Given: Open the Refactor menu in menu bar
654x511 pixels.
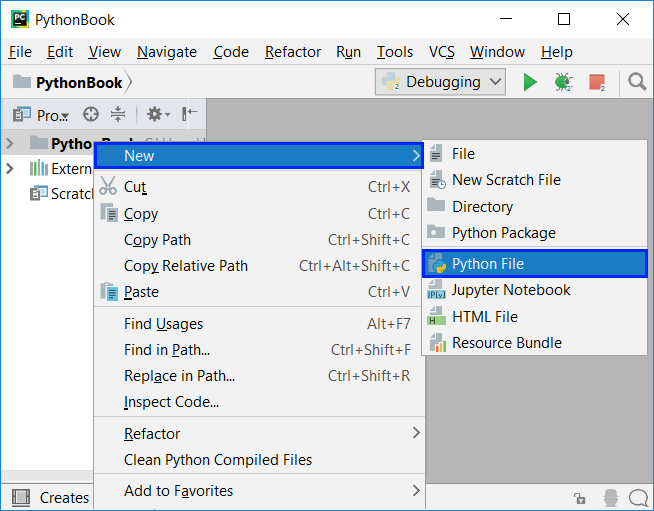Looking at the screenshot, I should pyautogui.click(x=293, y=52).
